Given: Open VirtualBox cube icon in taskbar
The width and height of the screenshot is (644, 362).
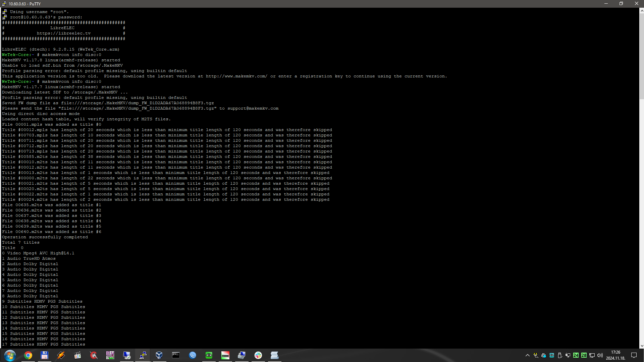Looking at the screenshot, I should (x=159, y=355).
